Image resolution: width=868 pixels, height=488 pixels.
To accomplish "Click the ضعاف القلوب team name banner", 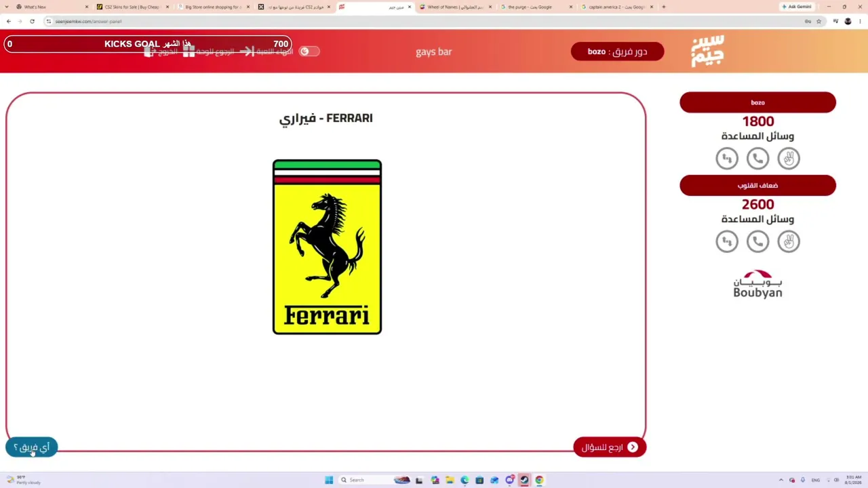I will point(757,186).
